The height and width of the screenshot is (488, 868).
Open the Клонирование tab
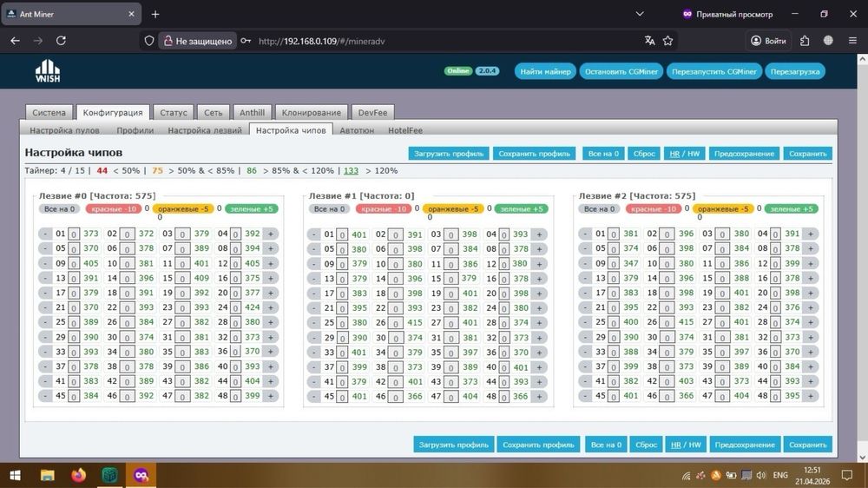[x=311, y=112]
